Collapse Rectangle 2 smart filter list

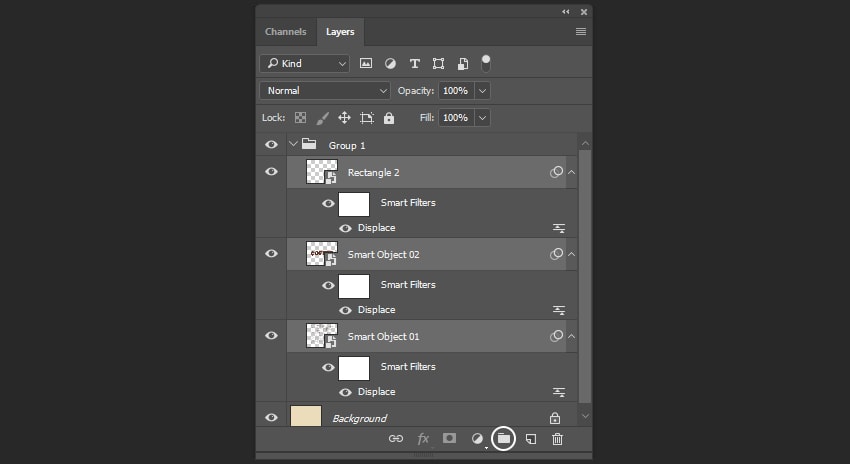(x=571, y=172)
